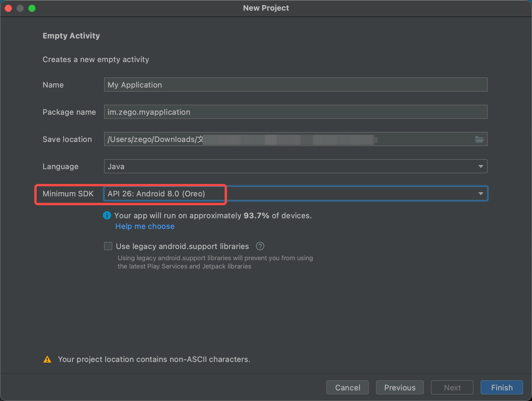Click the Save location path field
The width and height of the screenshot is (532, 401).
(x=296, y=139)
